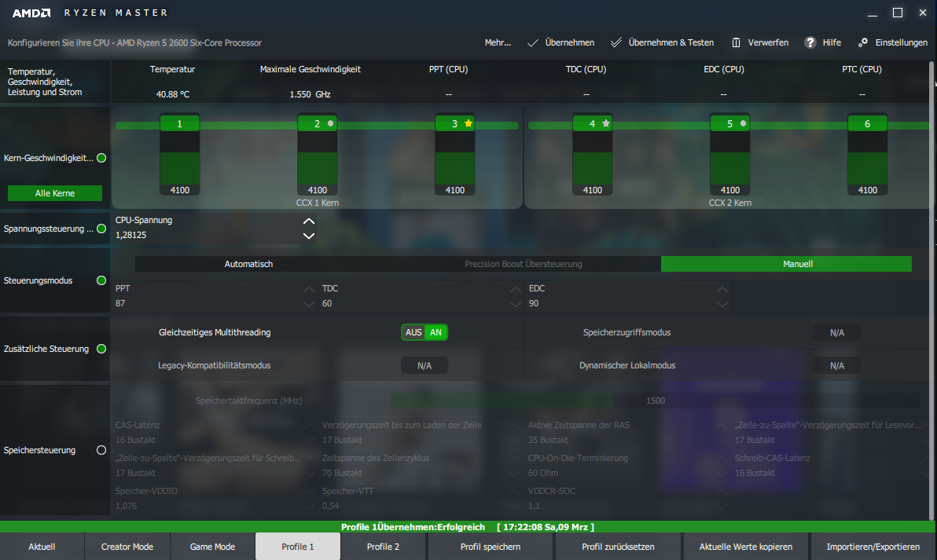Select Precision Boost Übersteuerung mode
Screen dimensions: 937x560
(524, 264)
